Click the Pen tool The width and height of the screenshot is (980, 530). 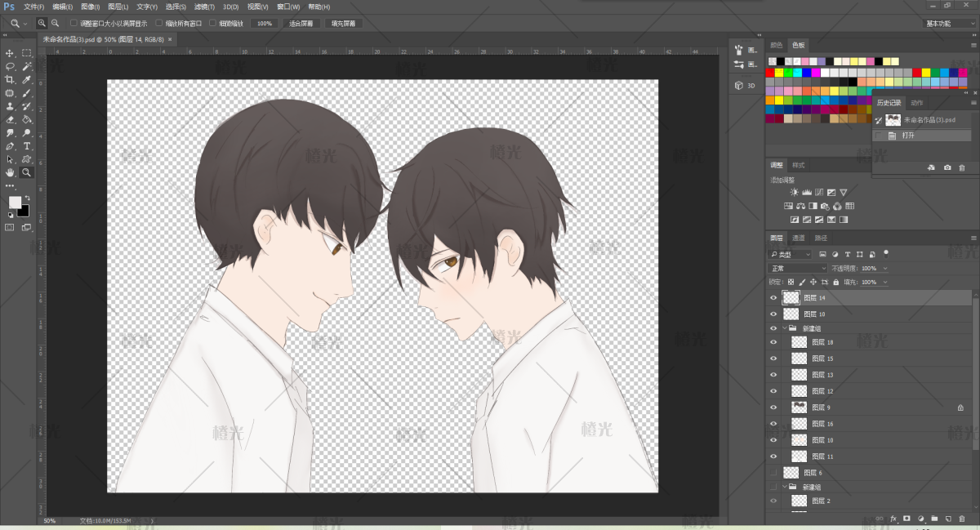coord(10,146)
